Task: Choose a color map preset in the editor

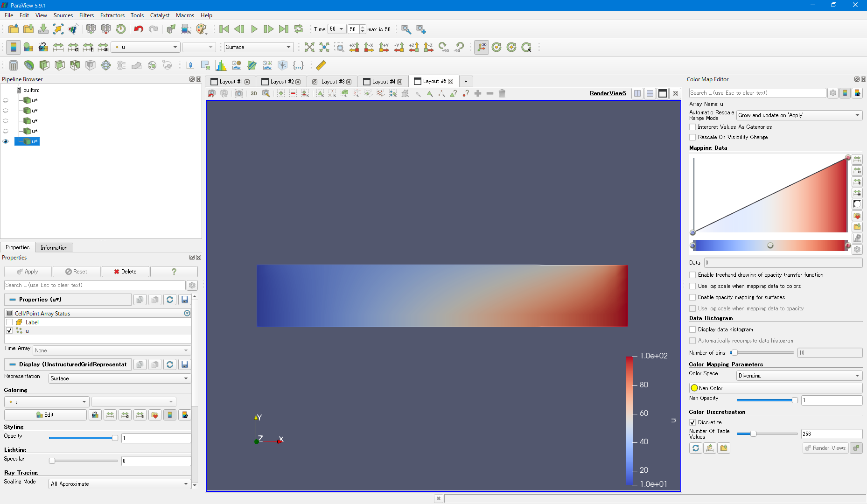Action: (x=857, y=216)
